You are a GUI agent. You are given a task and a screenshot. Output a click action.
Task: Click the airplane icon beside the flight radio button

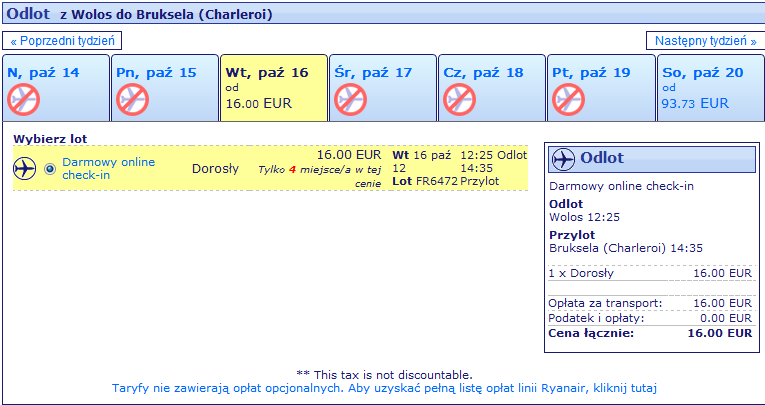click(x=25, y=169)
